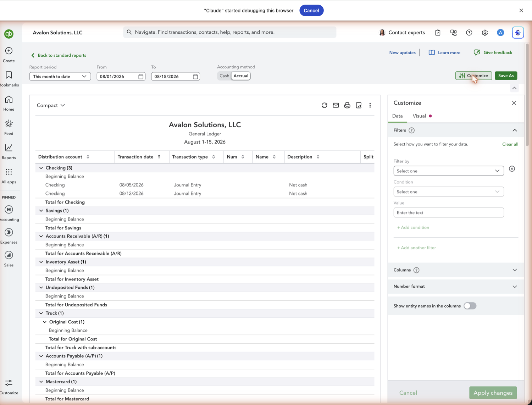532x405 pixels.
Task: Open the Compact density dropdown
Action: click(x=51, y=105)
